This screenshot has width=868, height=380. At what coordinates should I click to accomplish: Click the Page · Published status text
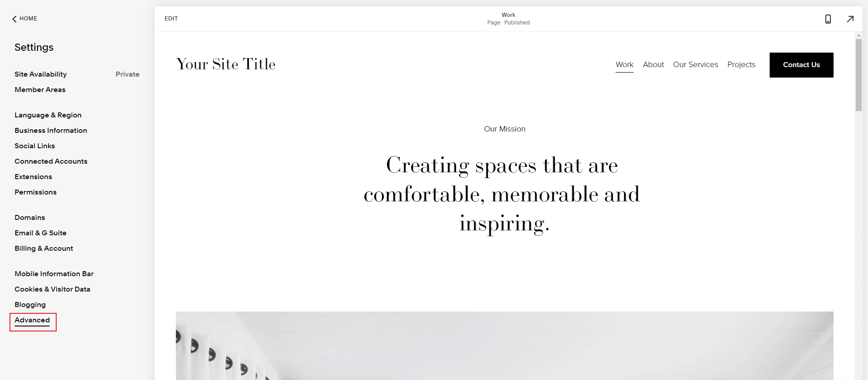[x=508, y=23]
